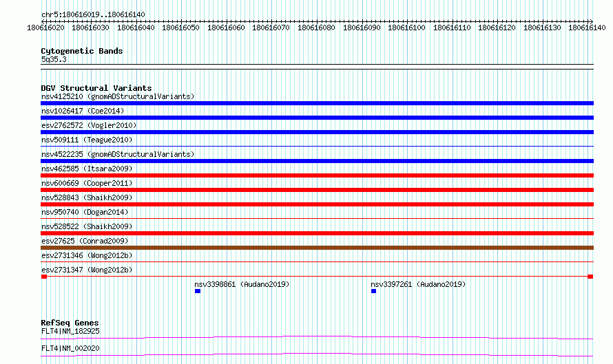This screenshot has height=364, width=613.
Task: Click ruler position 180616120
Action: [497, 28]
